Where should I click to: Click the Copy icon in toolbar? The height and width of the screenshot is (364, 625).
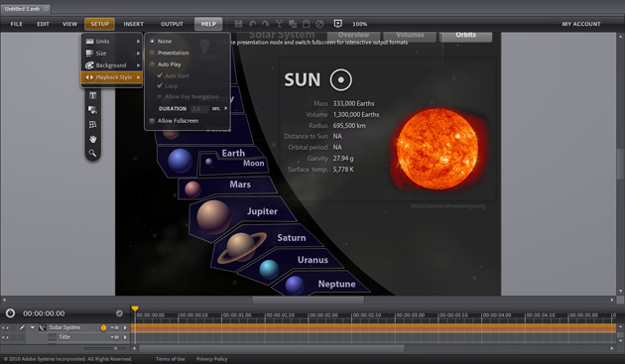click(293, 24)
